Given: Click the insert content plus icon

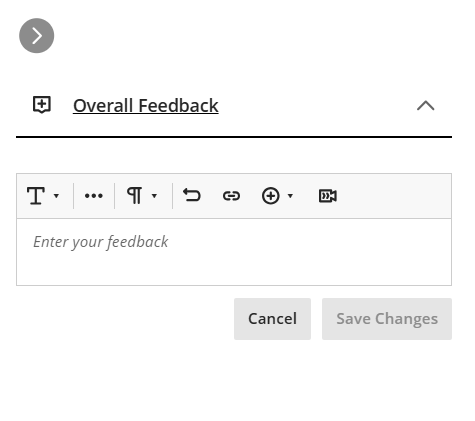Looking at the screenshot, I should (x=270, y=196).
